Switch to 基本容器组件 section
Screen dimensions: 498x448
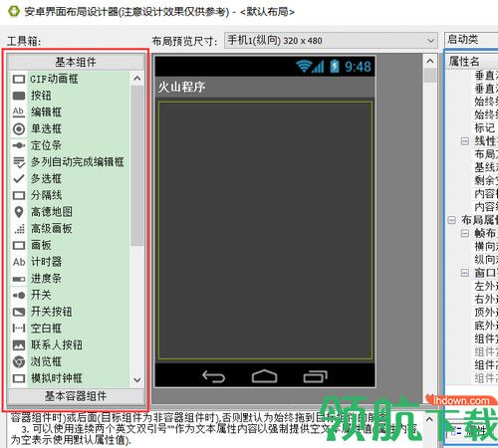[x=76, y=396]
